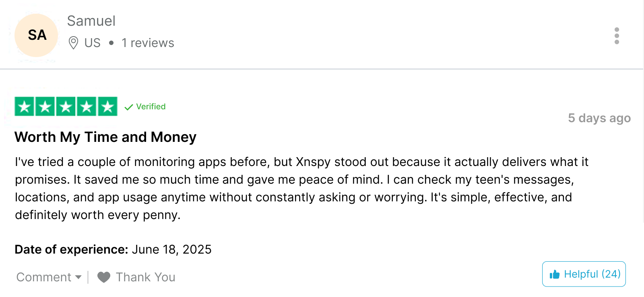Click the Date of experience June 18, 2025 text
The height and width of the screenshot is (297, 644).
pos(113,250)
